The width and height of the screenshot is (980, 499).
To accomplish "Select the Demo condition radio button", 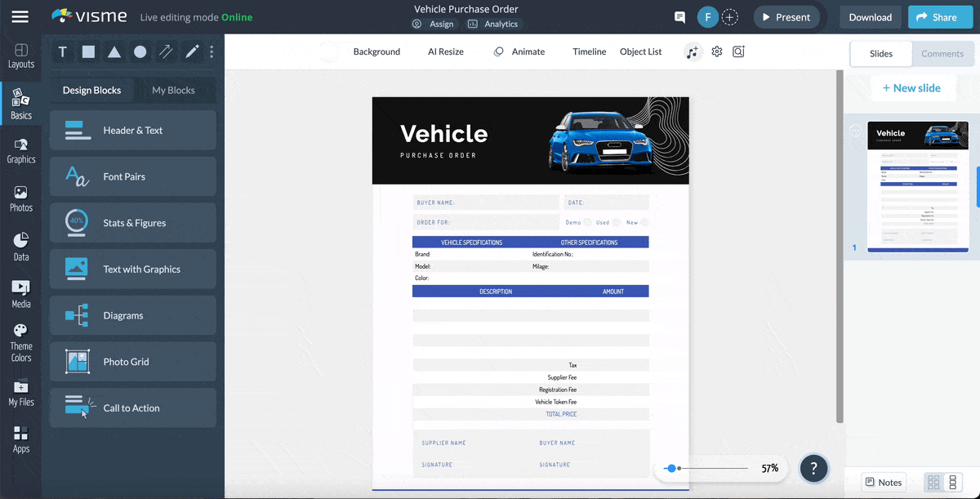I will point(587,222).
